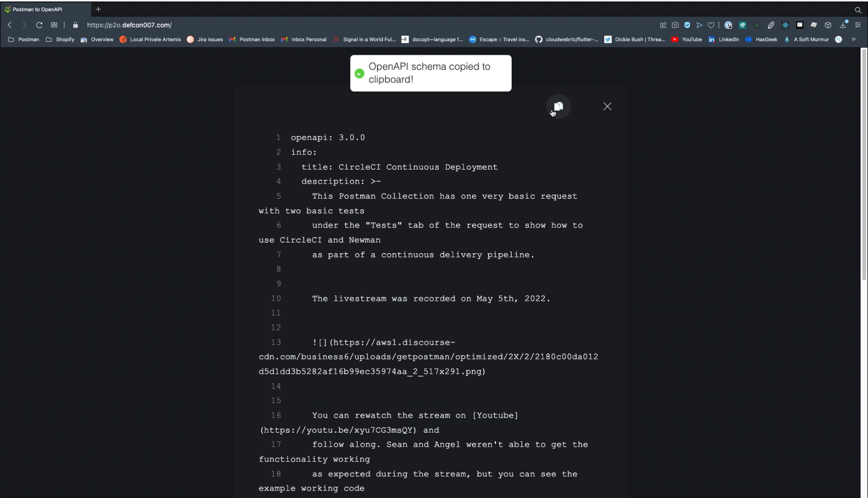Open the HasGeek bookmark
The width and height of the screenshot is (868, 498).
[761, 39]
